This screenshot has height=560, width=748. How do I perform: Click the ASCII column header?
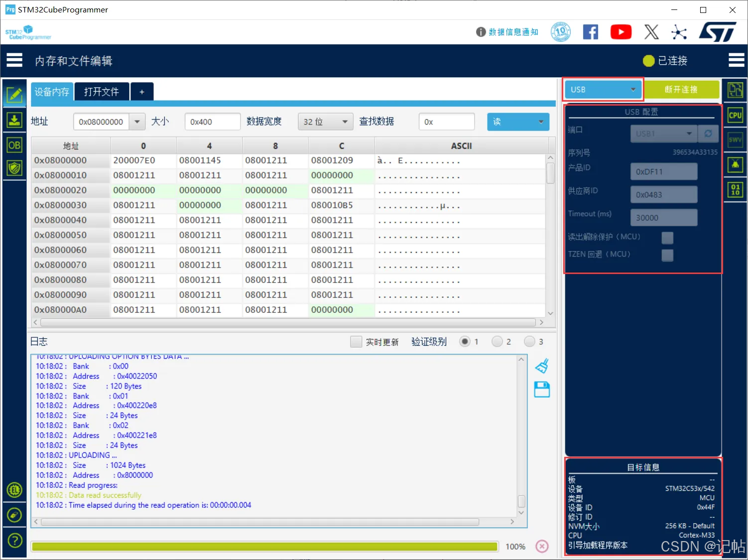(x=461, y=146)
